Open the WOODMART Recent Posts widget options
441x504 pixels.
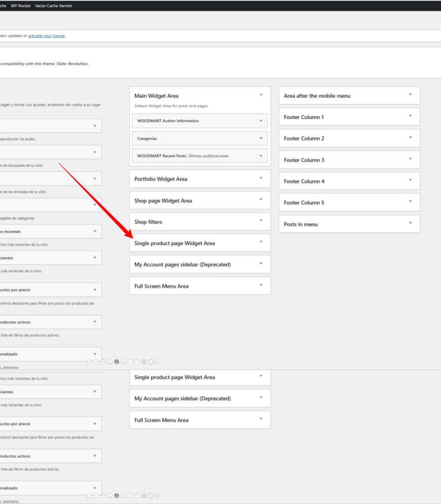tap(261, 156)
